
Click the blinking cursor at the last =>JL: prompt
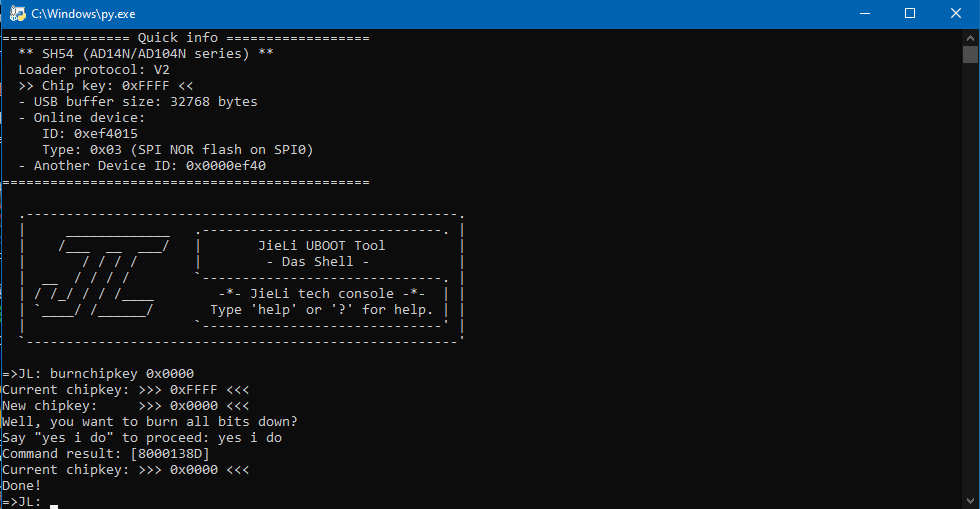coord(54,505)
